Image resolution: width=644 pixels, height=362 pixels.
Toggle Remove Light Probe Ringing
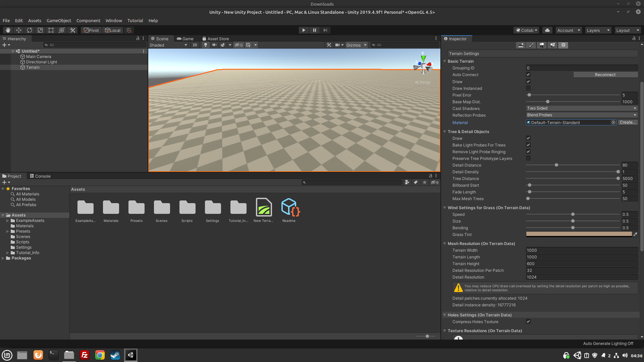point(528,152)
